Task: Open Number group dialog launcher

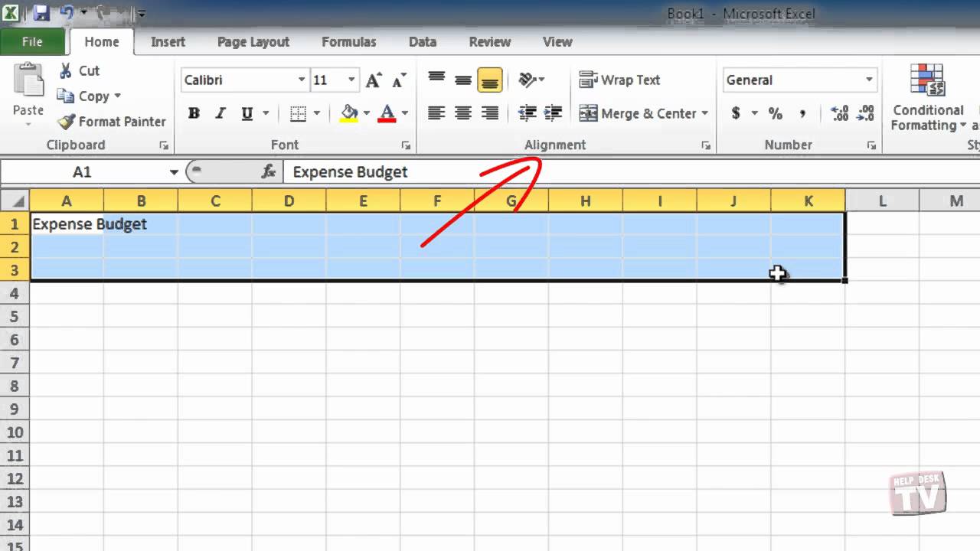Action: (871, 145)
